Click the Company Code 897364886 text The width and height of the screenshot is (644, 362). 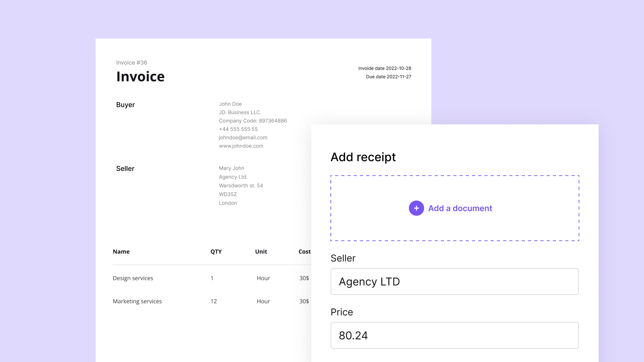point(253,121)
